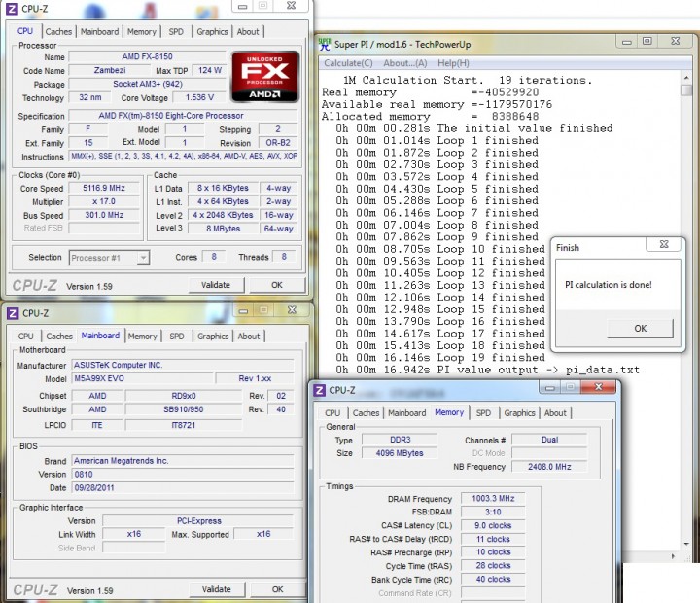Open Mainboard tab in Memory CPU-Z window
Viewport: 700px width, 603px height.
pyautogui.click(x=406, y=413)
